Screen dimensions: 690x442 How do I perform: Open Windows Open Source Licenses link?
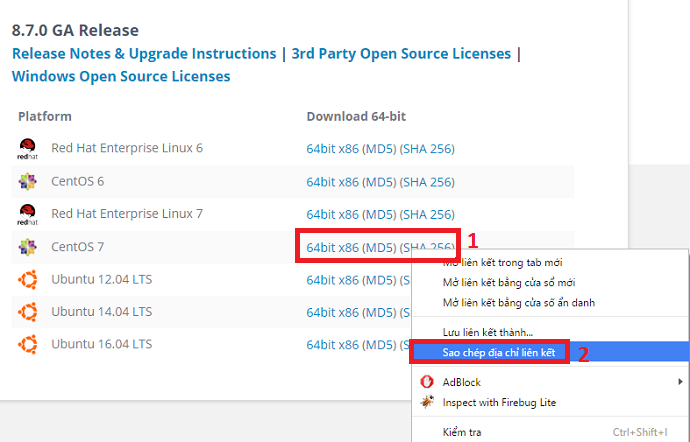click(121, 77)
